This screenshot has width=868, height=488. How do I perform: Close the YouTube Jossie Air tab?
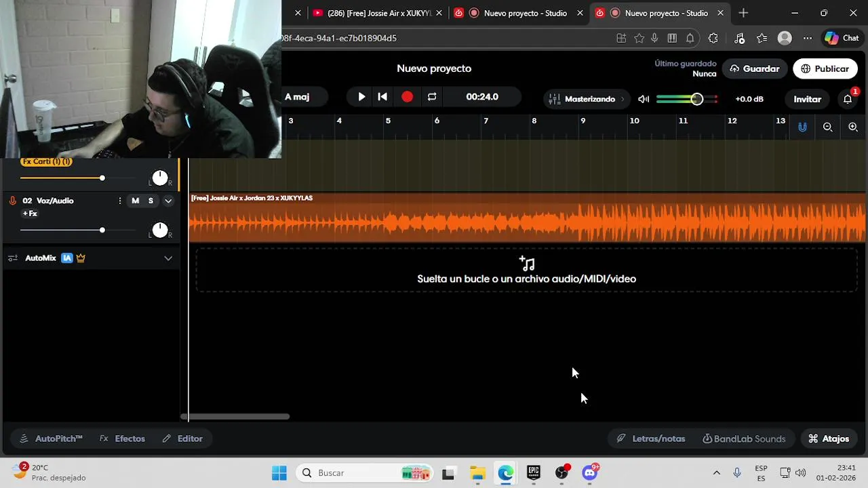pyautogui.click(x=439, y=13)
